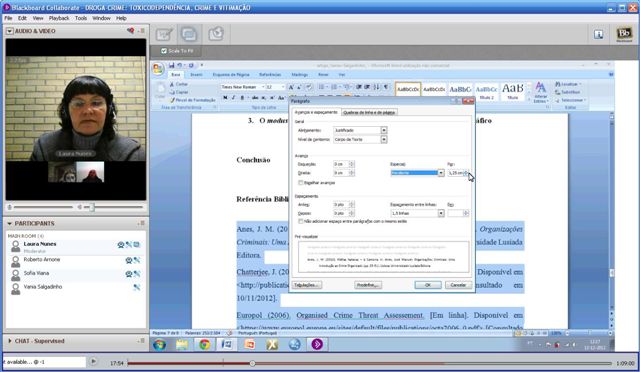
Task: Click the Windows Start orb in shared desktop
Action: [160, 345]
